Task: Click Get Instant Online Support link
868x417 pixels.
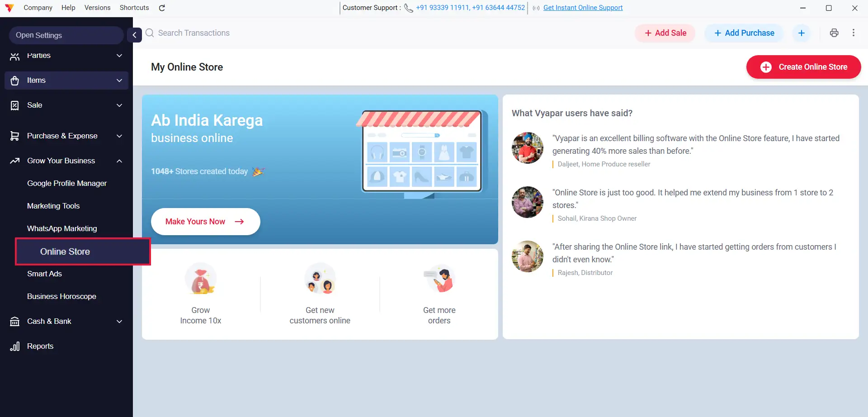Action: 583,8
